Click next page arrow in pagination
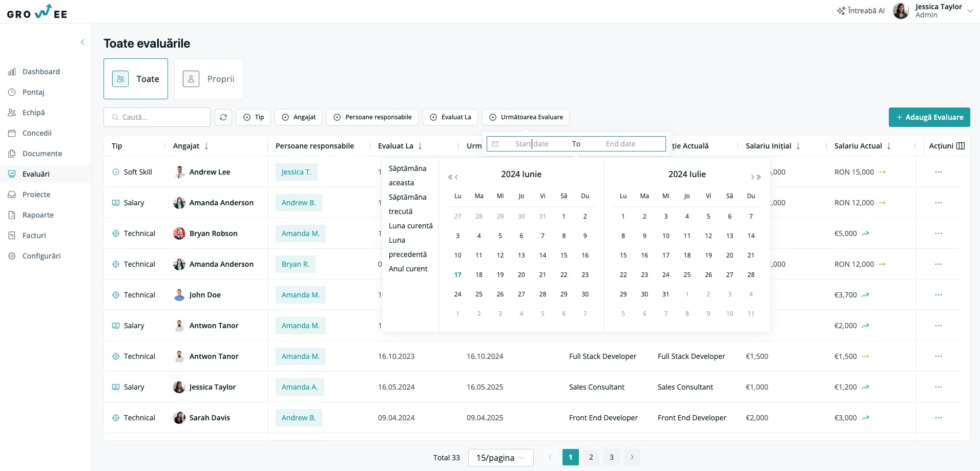 (x=632, y=457)
